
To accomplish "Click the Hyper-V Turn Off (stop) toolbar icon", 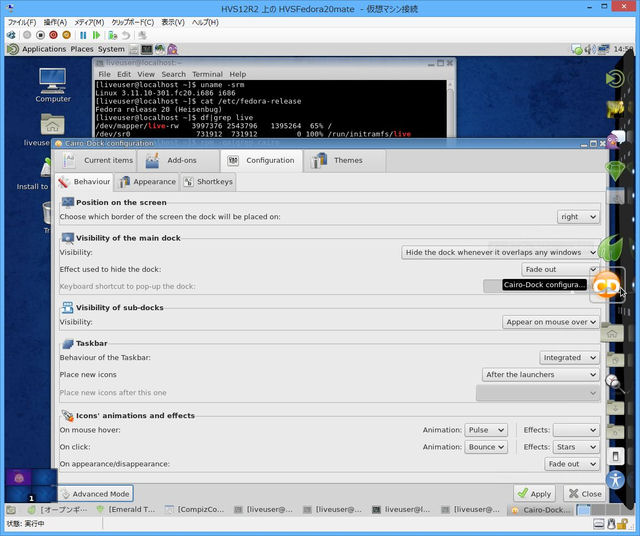I will (40, 35).
